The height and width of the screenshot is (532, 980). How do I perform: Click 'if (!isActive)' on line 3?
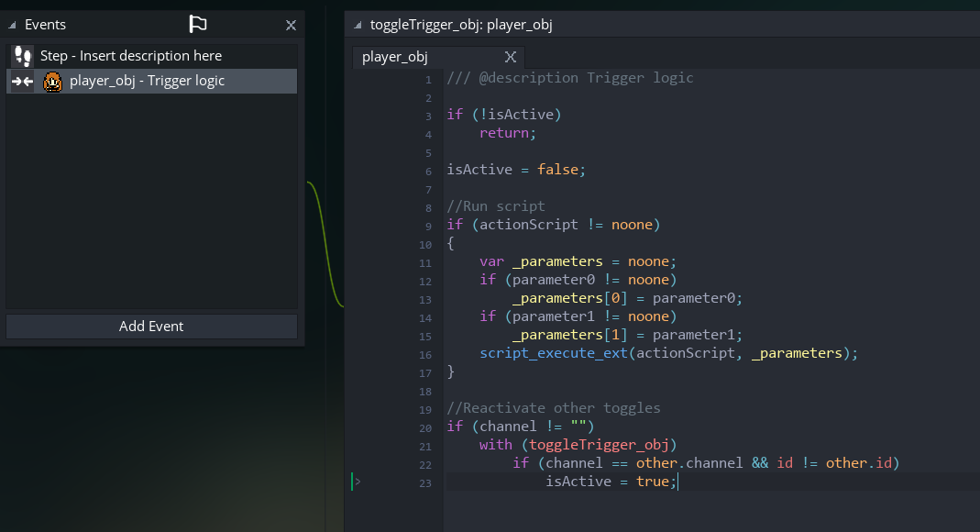503,115
